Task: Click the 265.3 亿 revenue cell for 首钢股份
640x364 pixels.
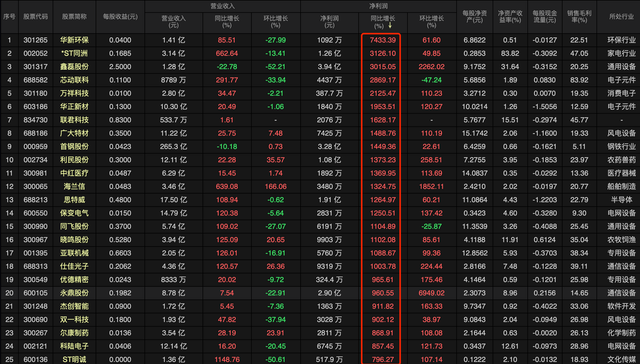Action: click(173, 146)
